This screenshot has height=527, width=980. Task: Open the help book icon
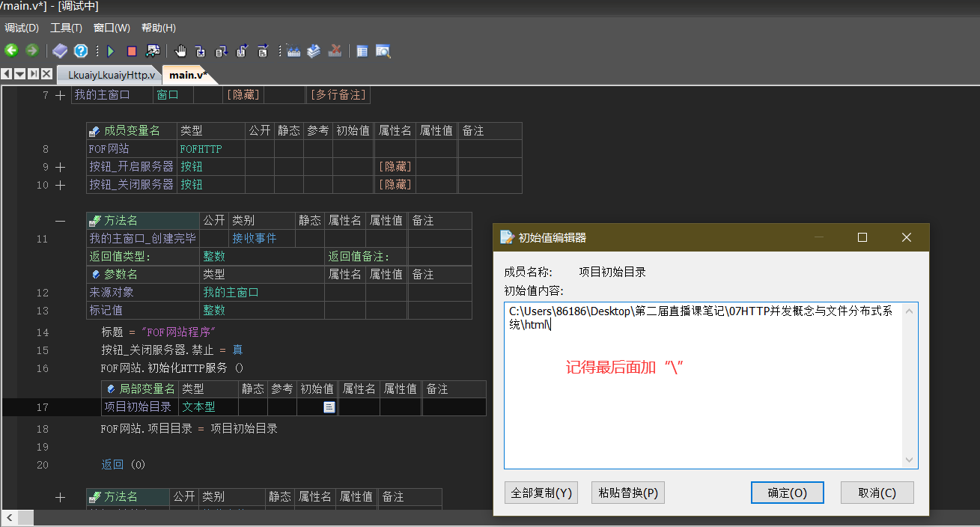tap(60, 51)
